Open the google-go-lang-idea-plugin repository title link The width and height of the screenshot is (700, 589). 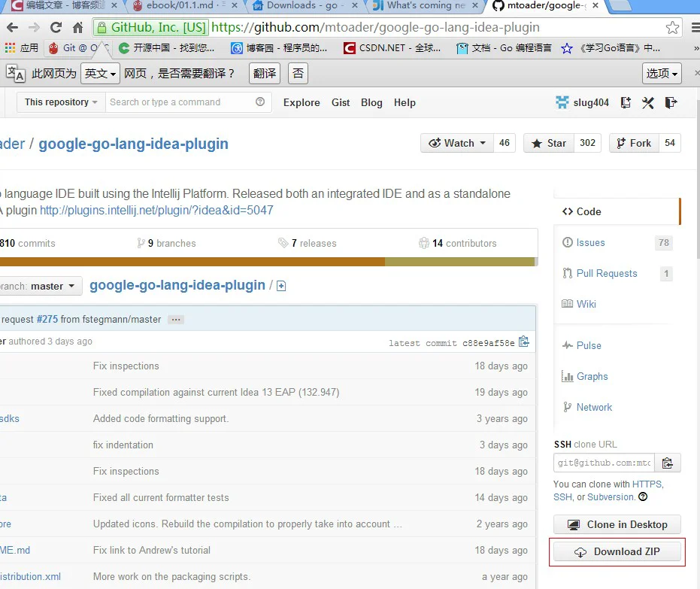134,144
